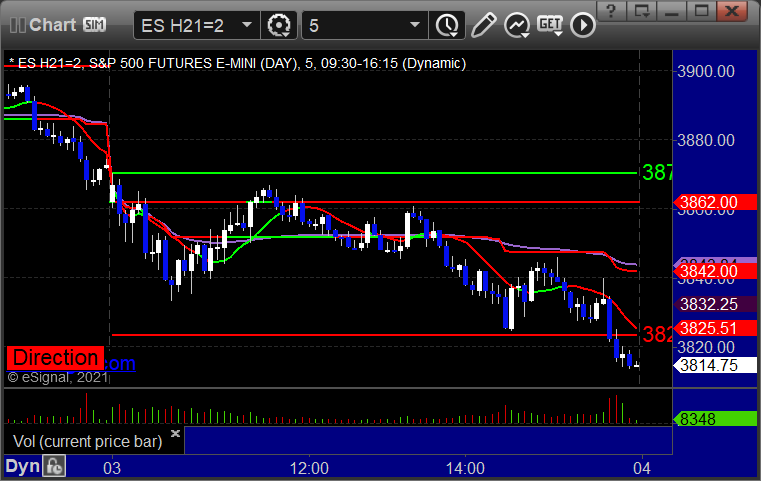Maximize the chart window
The width and height of the screenshot is (761, 481).
click(x=701, y=11)
